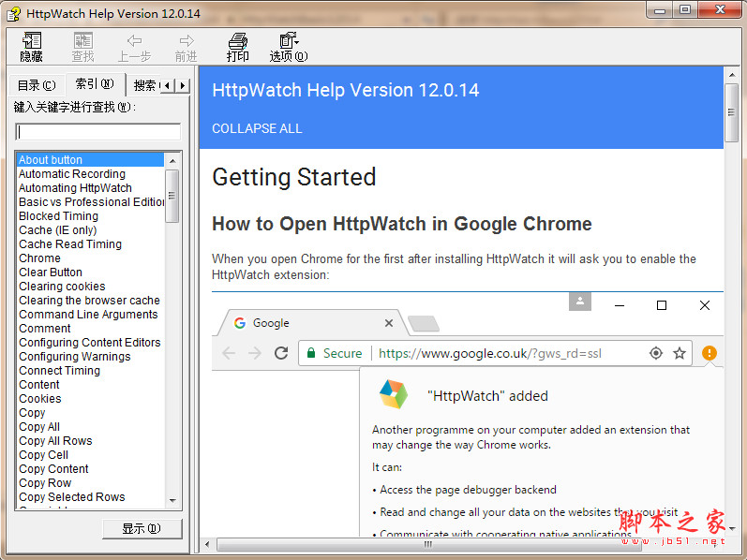
Task: Click the HttpWatch cube logo icon
Action: [x=394, y=394]
